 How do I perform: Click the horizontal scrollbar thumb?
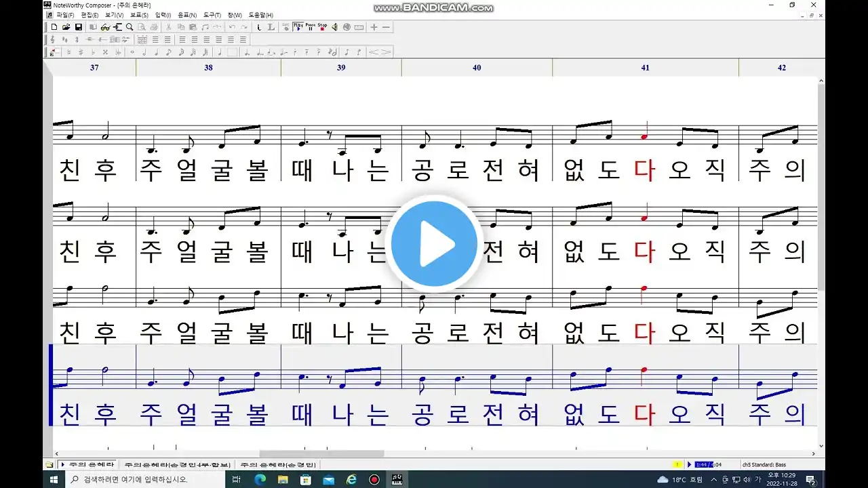coord(321,453)
